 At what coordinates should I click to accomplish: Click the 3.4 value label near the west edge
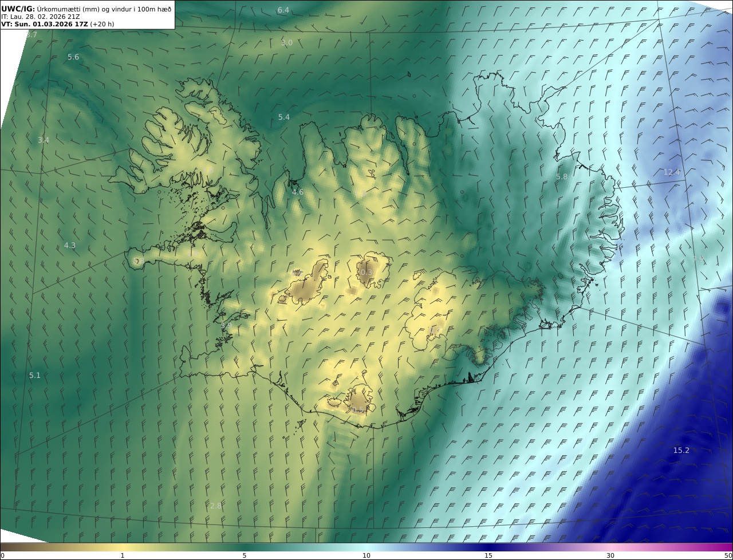click(44, 140)
